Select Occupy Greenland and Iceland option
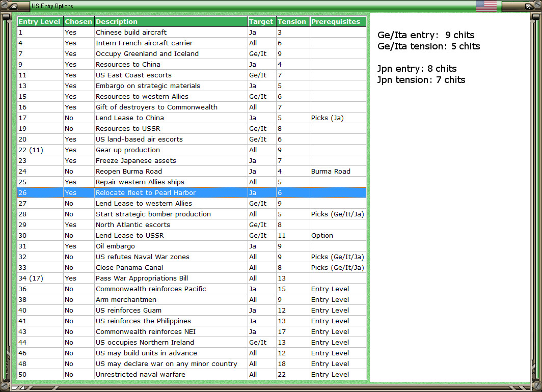542x392 pixels. (192, 54)
